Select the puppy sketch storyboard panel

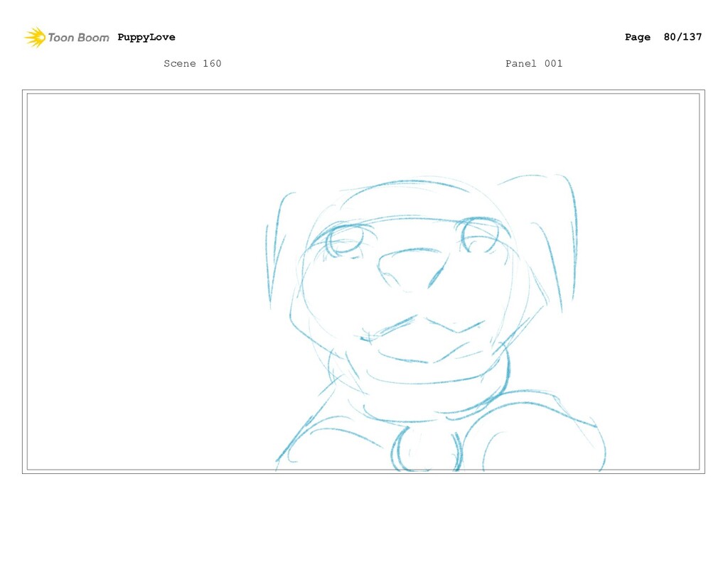point(363,281)
